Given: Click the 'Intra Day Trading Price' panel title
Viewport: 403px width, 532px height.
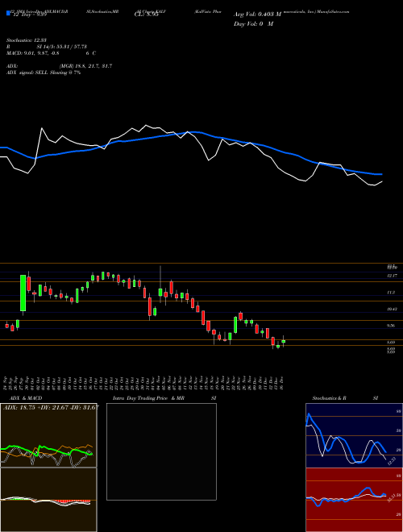Looking at the screenshot, I should [148, 398].
